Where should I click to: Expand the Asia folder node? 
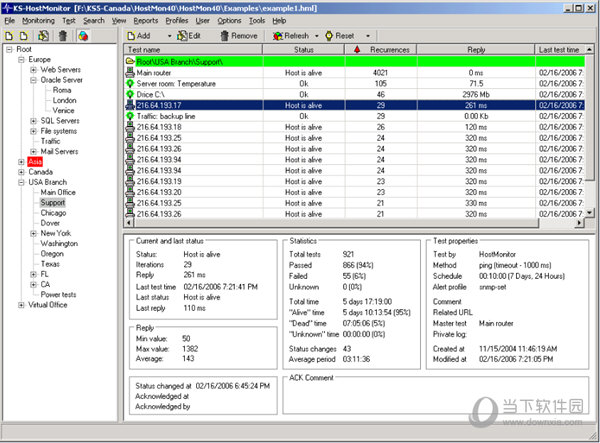21,162
